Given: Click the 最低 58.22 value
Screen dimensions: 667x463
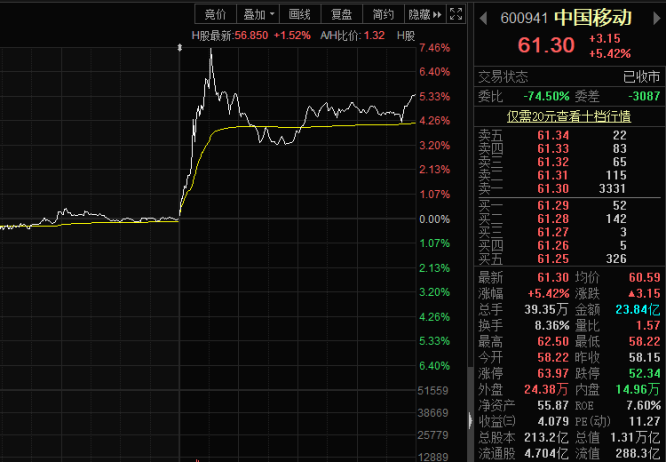Looking at the screenshot, I should coord(644,342).
